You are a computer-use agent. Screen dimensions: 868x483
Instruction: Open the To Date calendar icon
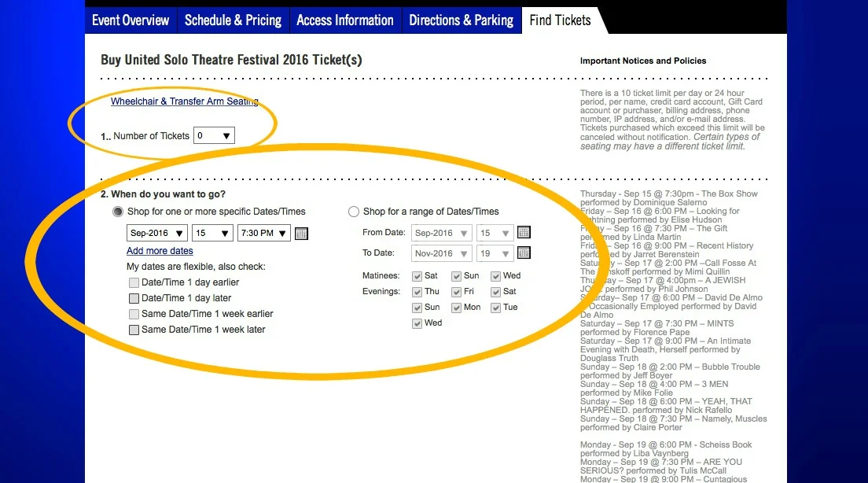524,253
